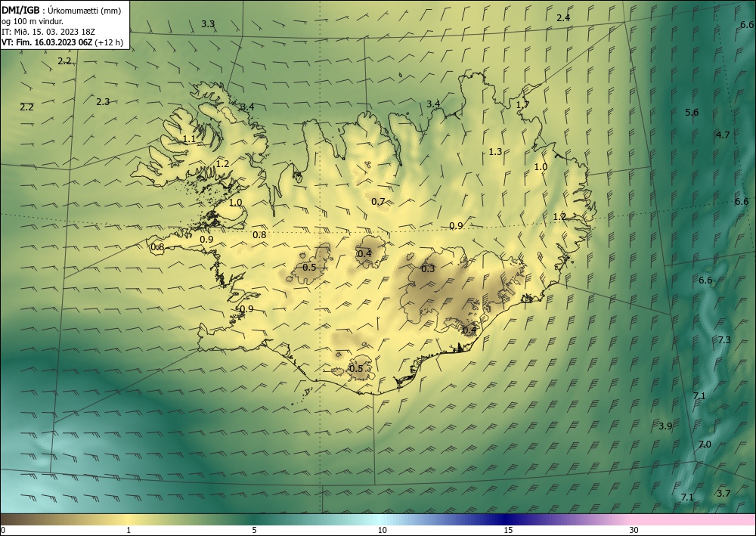Click the 5 label on the color scale
This screenshot has width=756, height=536.
pyautogui.click(x=254, y=531)
